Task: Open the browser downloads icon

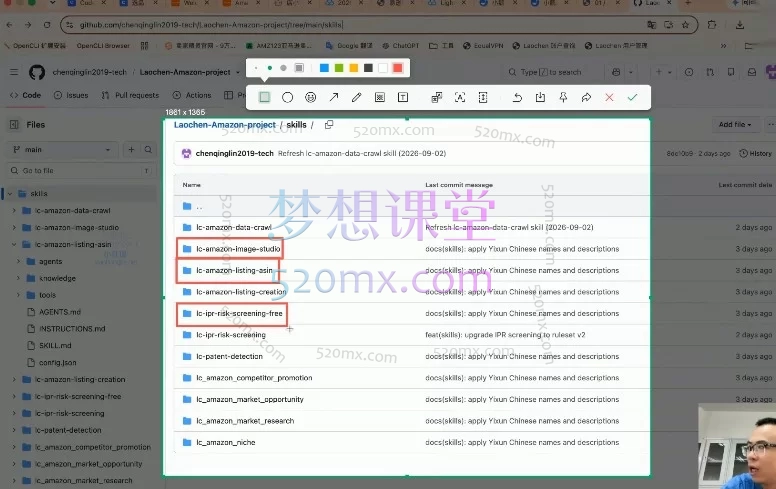Action: point(740,25)
